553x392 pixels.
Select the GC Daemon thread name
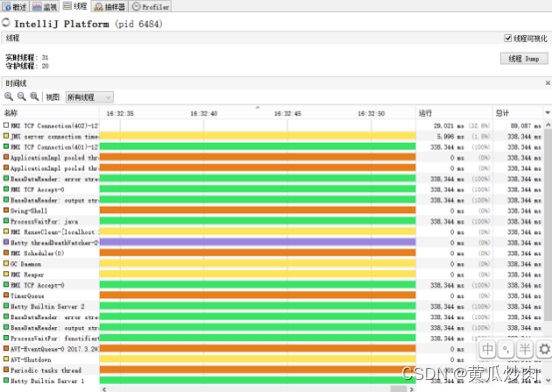tap(25, 263)
